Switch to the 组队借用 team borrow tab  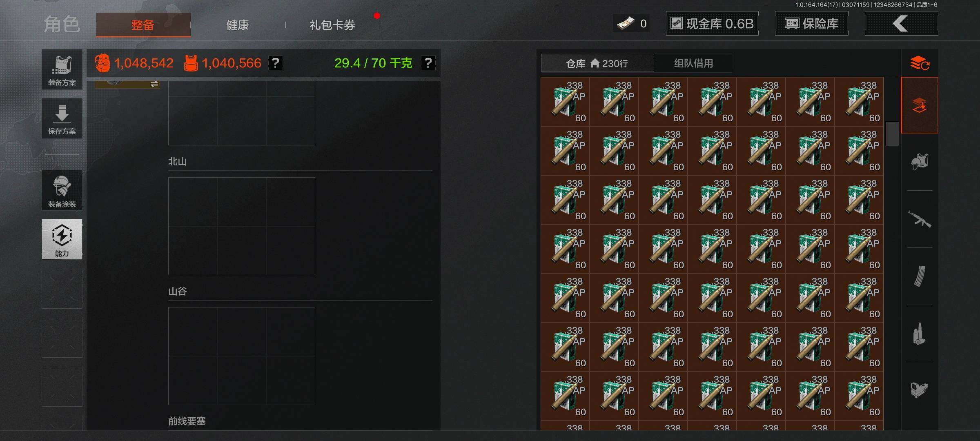[693, 63]
